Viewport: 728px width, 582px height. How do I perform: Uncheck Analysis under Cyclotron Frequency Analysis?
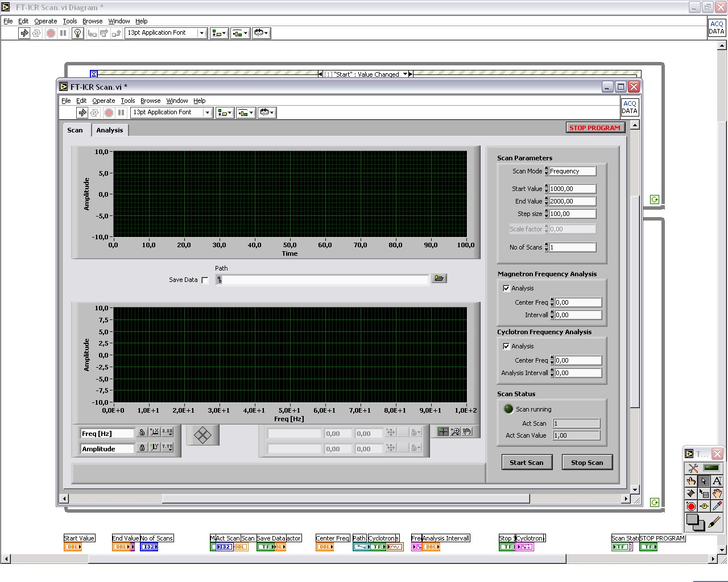[506, 346]
